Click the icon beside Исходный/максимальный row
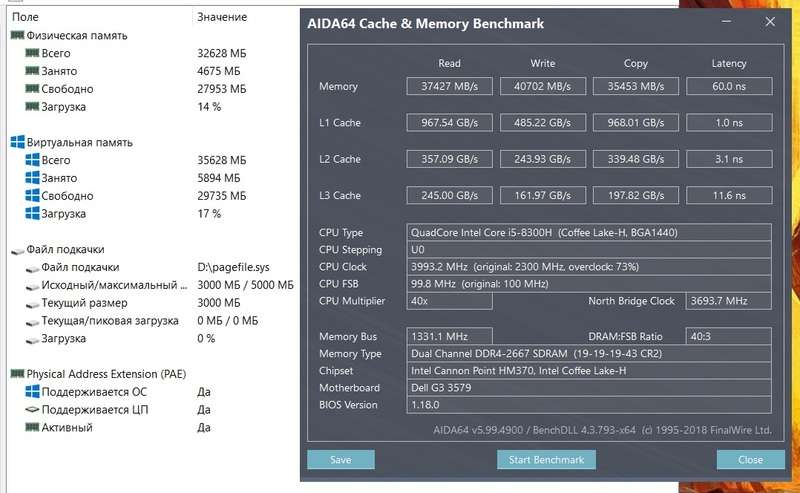Screen dimensions: 800x493 (32, 285)
